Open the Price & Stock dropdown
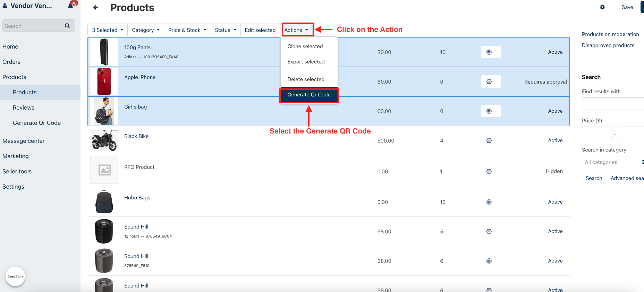The width and height of the screenshot is (644, 292). pos(187,30)
